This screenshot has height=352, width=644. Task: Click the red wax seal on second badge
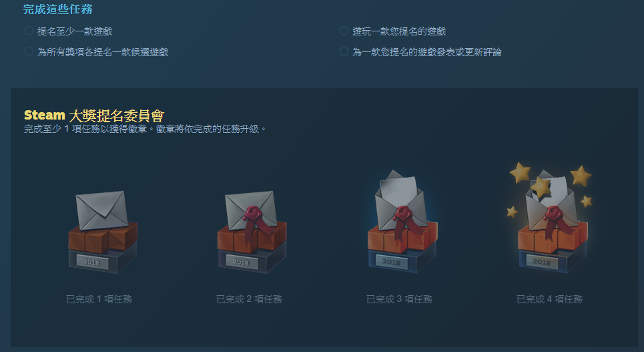pyautogui.click(x=252, y=214)
